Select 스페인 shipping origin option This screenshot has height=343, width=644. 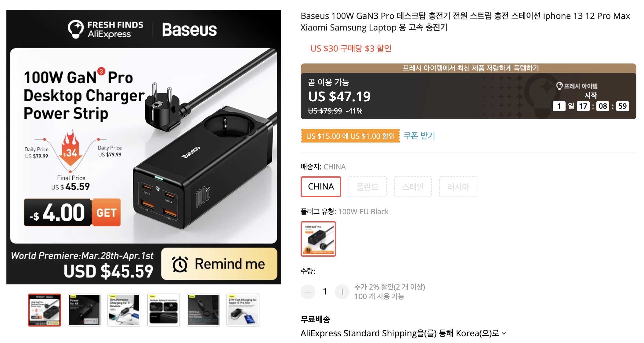pos(413,186)
